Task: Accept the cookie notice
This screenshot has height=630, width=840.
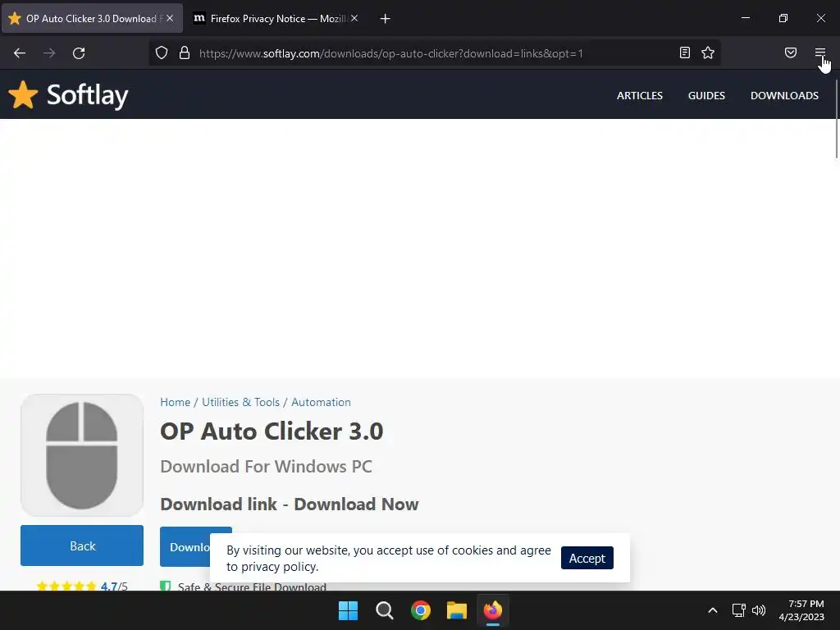Action: 587,558
